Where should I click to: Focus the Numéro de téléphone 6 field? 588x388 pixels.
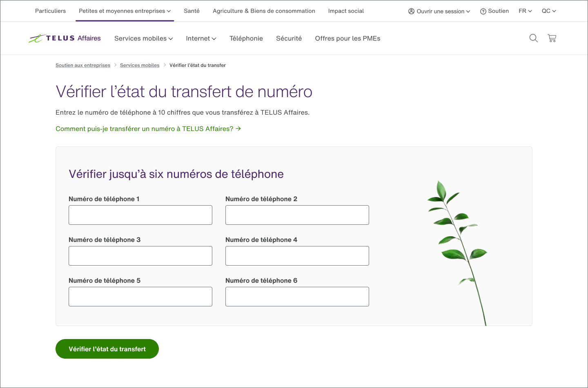coord(297,297)
